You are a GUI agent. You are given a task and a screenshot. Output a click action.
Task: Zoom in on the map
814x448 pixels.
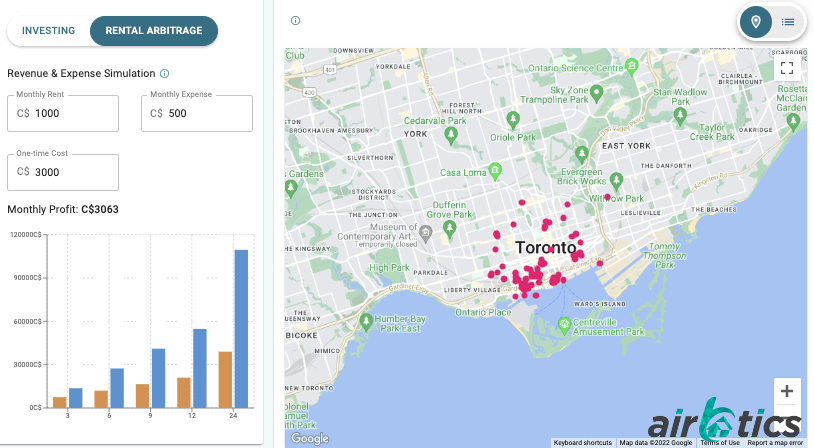pos(787,391)
